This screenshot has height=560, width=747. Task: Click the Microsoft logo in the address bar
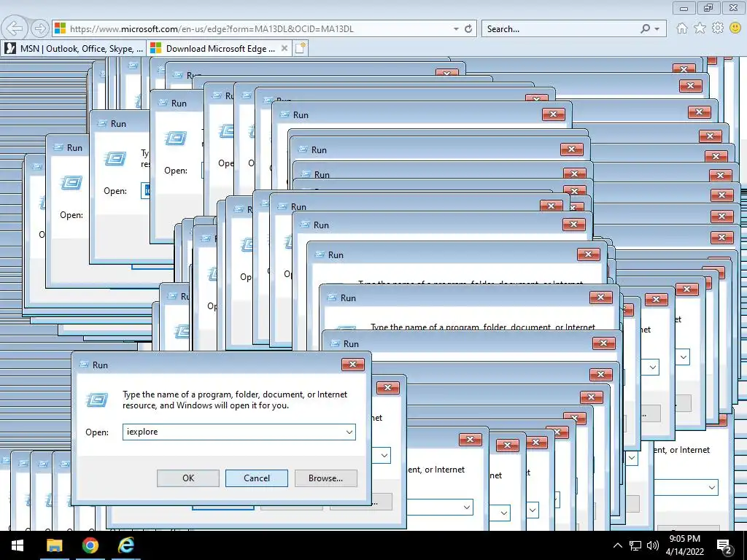60,28
